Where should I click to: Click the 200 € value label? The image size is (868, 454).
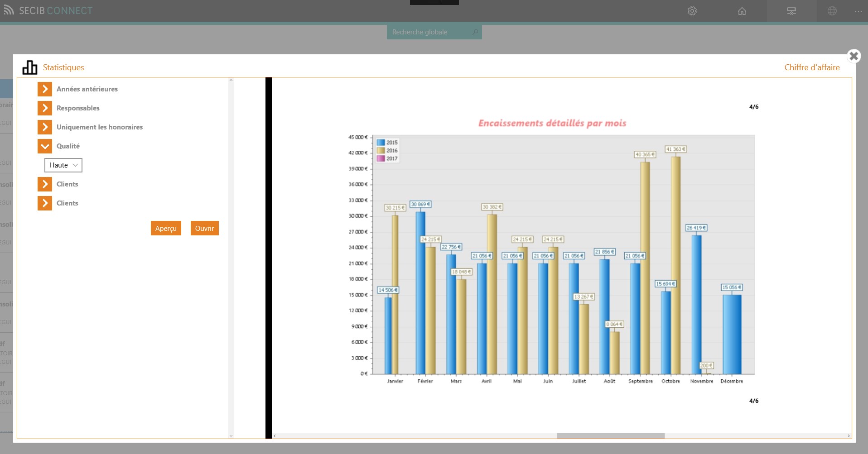click(x=706, y=365)
